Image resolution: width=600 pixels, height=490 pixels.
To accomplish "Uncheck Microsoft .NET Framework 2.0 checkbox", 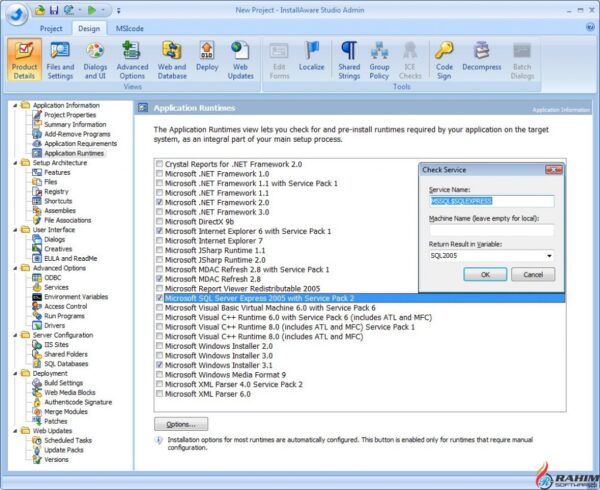I will (x=160, y=202).
